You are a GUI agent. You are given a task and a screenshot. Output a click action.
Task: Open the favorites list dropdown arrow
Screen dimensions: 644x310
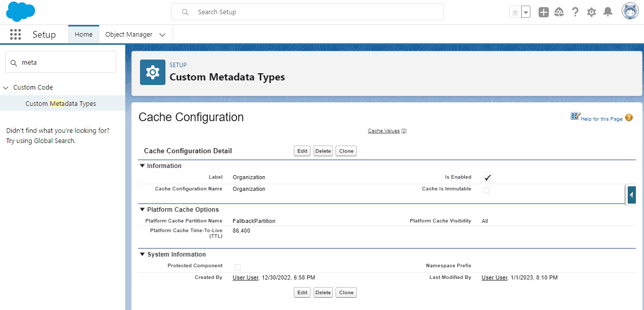click(x=526, y=12)
